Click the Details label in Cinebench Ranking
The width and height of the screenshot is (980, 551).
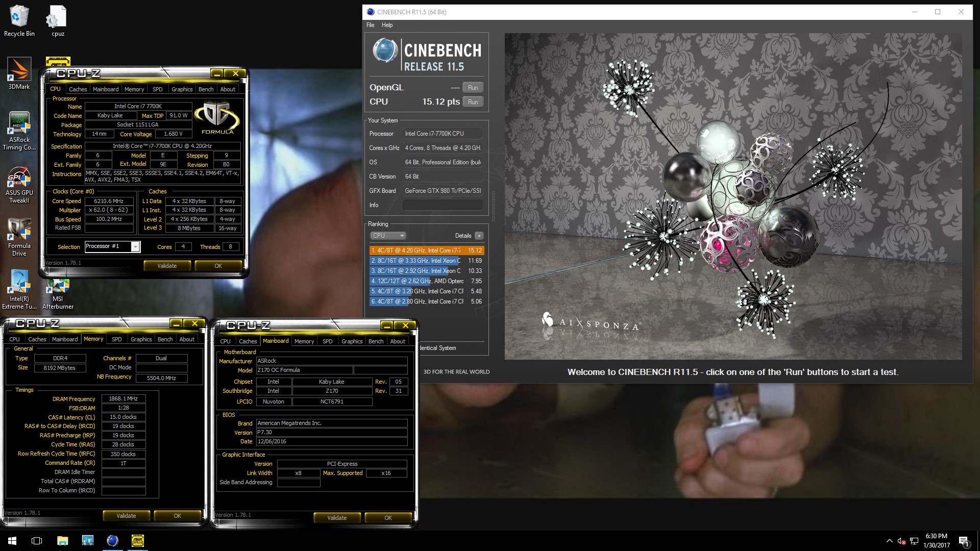[x=463, y=236]
